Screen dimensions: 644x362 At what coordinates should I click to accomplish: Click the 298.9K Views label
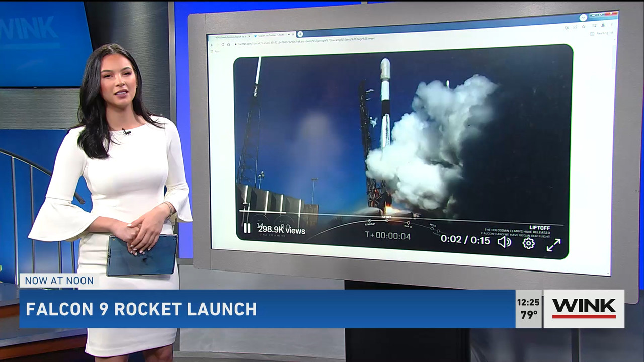[x=282, y=230]
